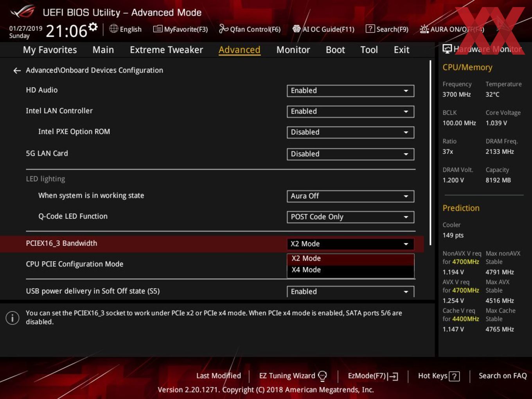Change the working state LED dropdown

click(350, 196)
